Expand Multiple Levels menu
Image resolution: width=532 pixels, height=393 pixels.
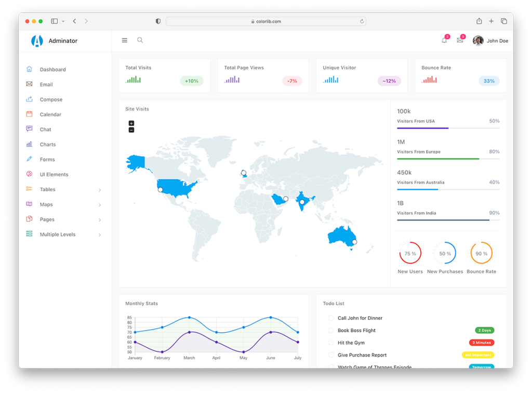[x=58, y=234]
